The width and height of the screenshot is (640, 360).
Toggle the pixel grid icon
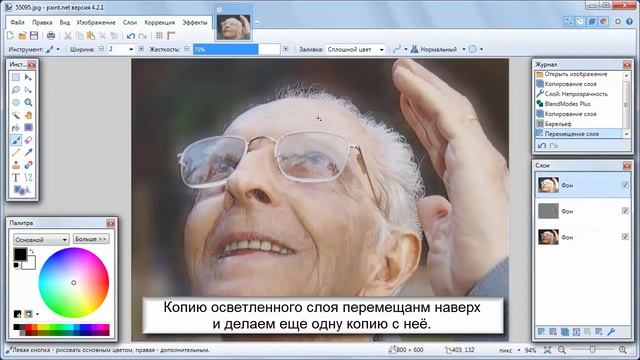[x=159, y=36]
